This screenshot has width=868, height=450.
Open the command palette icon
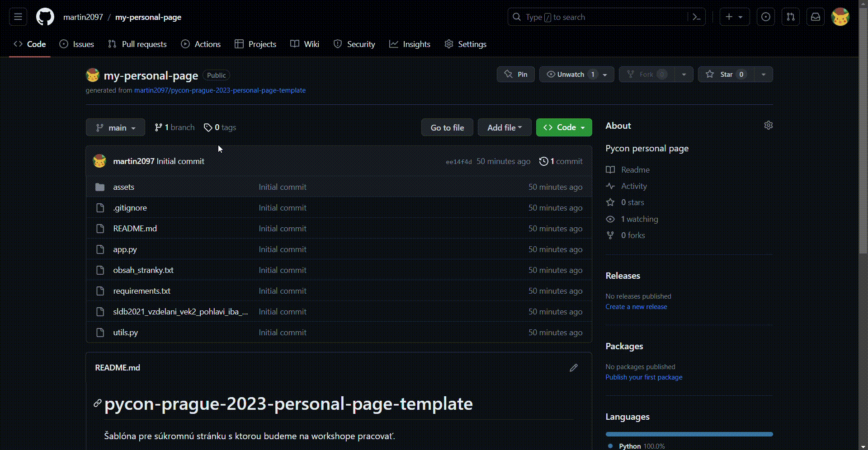pyautogui.click(x=697, y=17)
